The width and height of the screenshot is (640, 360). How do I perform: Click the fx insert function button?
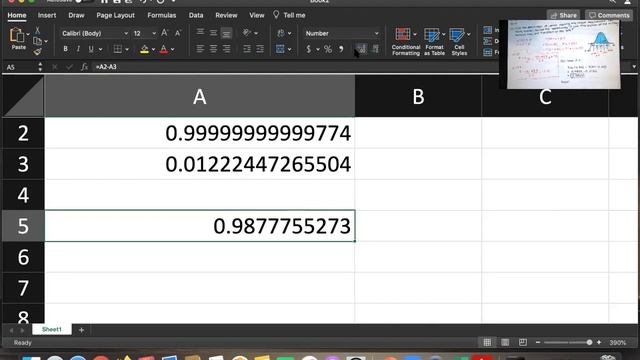tap(84, 67)
